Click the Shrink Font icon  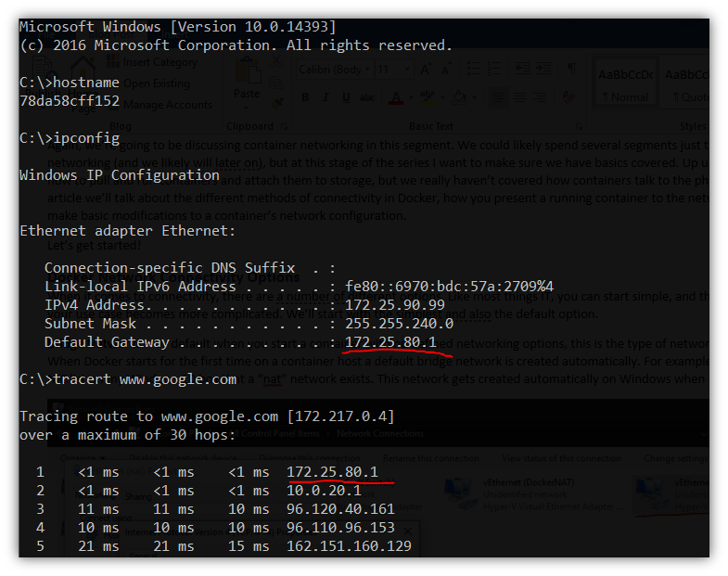(445, 70)
